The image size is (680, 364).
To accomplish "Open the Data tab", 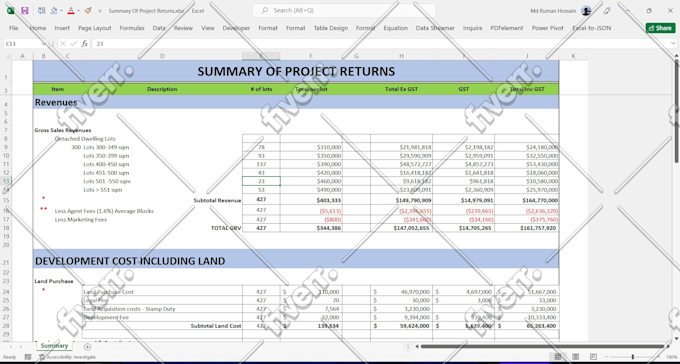I will click(159, 28).
